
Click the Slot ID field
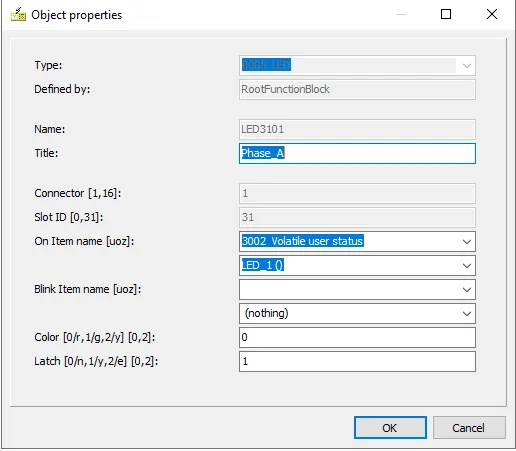click(357, 217)
